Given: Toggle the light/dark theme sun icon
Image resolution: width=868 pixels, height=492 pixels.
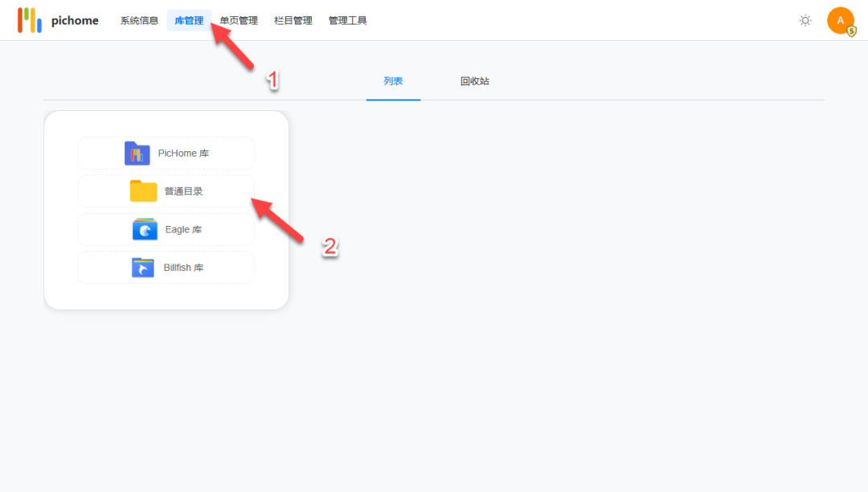Looking at the screenshot, I should pyautogui.click(x=805, y=20).
